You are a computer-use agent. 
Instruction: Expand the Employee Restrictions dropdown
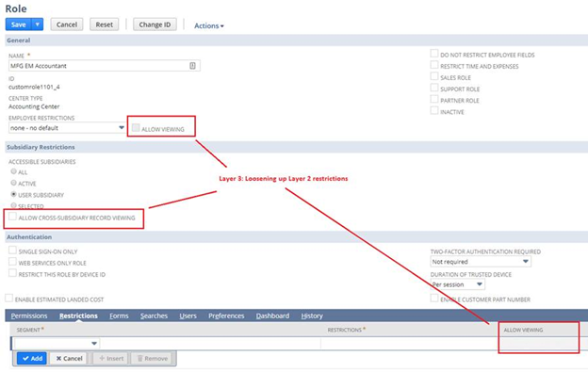(122, 128)
